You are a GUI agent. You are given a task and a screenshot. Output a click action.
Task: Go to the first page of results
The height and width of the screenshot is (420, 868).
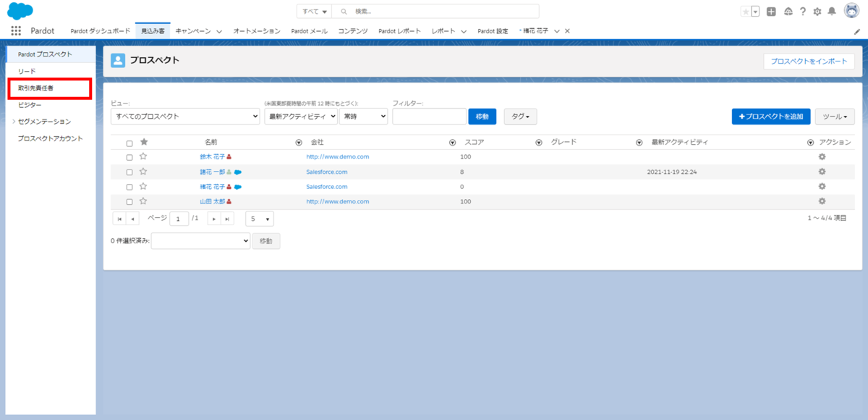[x=119, y=219]
